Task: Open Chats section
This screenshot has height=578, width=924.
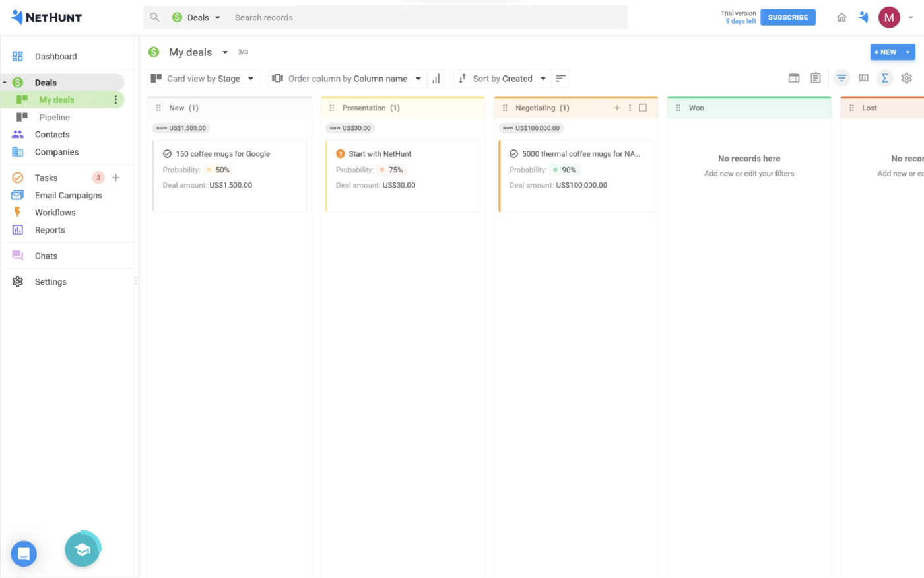Action: coord(46,256)
